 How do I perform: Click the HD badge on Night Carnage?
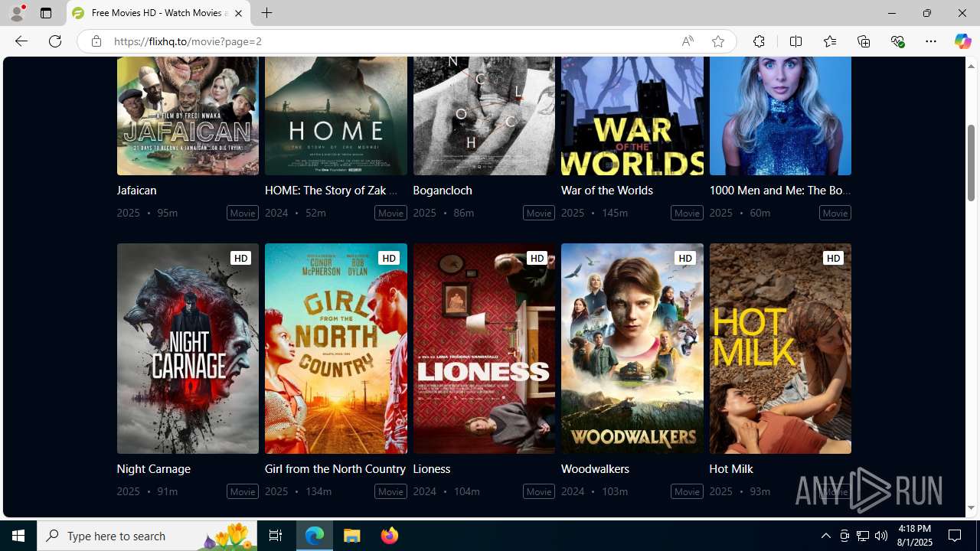[x=240, y=258]
